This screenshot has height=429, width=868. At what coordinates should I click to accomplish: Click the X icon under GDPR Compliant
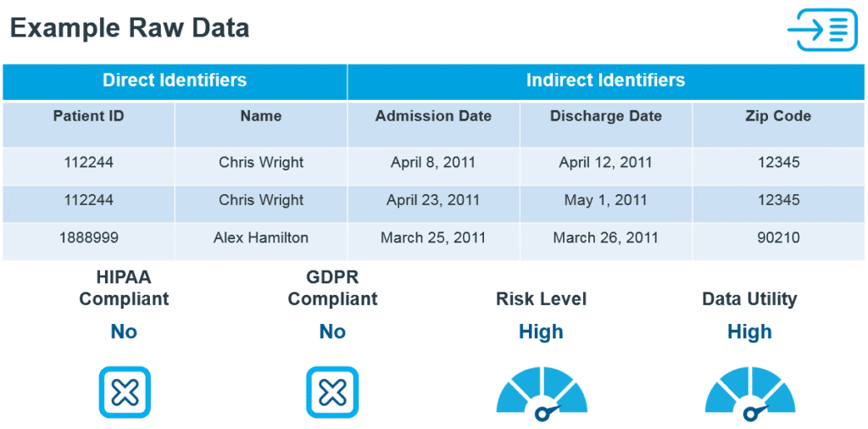click(x=332, y=393)
